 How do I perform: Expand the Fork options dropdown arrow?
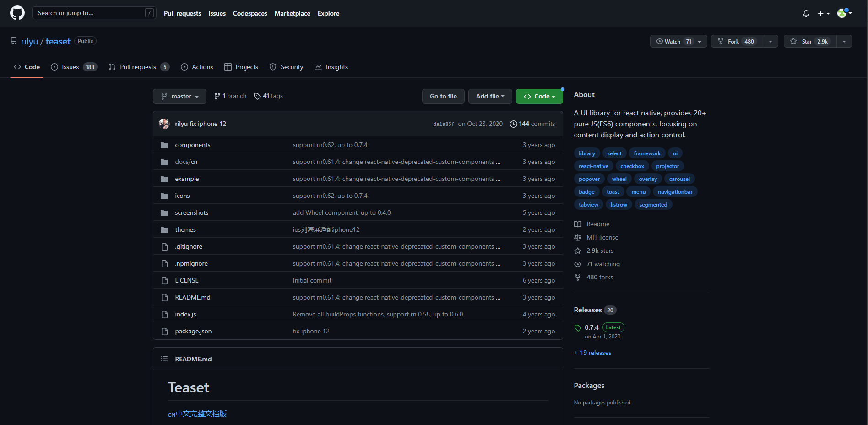click(770, 41)
